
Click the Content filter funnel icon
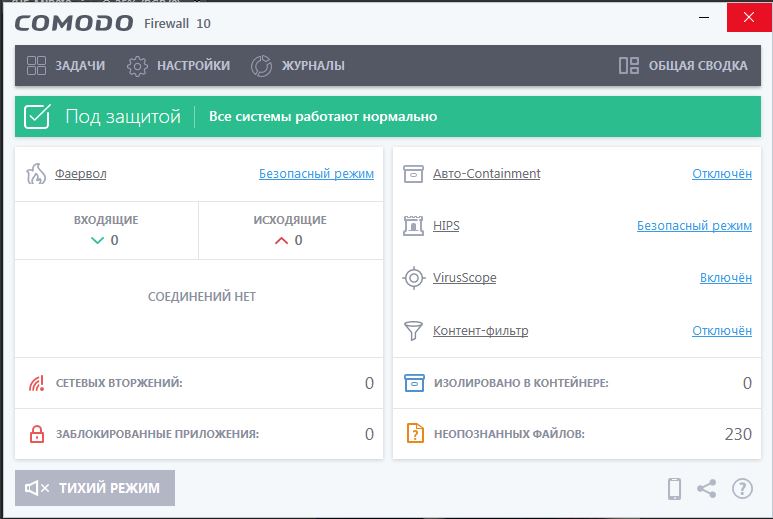pyautogui.click(x=413, y=330)
